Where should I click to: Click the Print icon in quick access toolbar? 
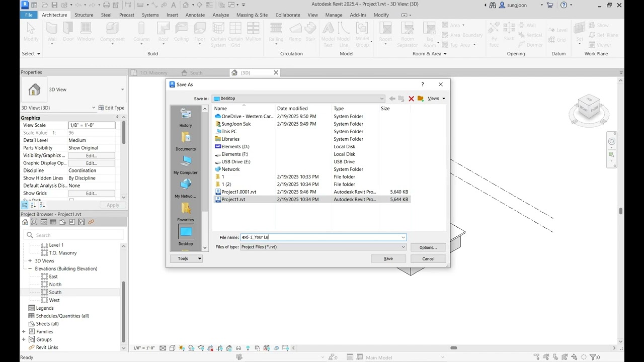(x=106, y=5)
